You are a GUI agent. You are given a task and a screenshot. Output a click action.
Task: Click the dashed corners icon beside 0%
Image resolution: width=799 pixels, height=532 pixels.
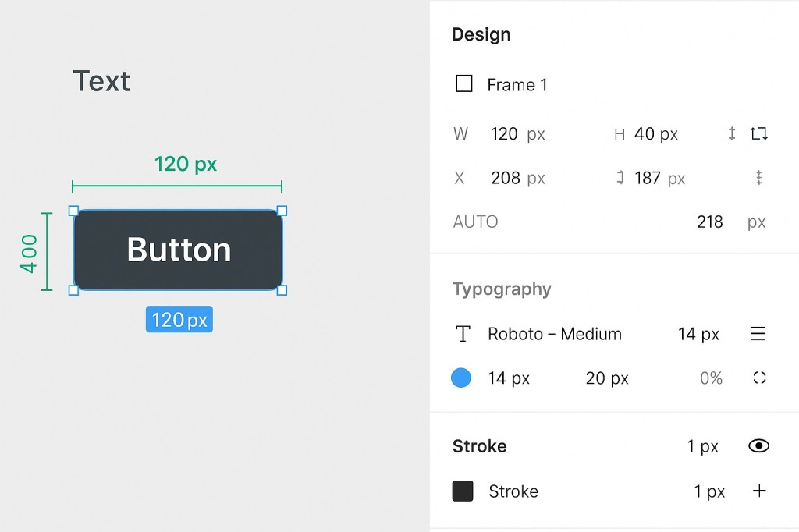coord(759,378)
